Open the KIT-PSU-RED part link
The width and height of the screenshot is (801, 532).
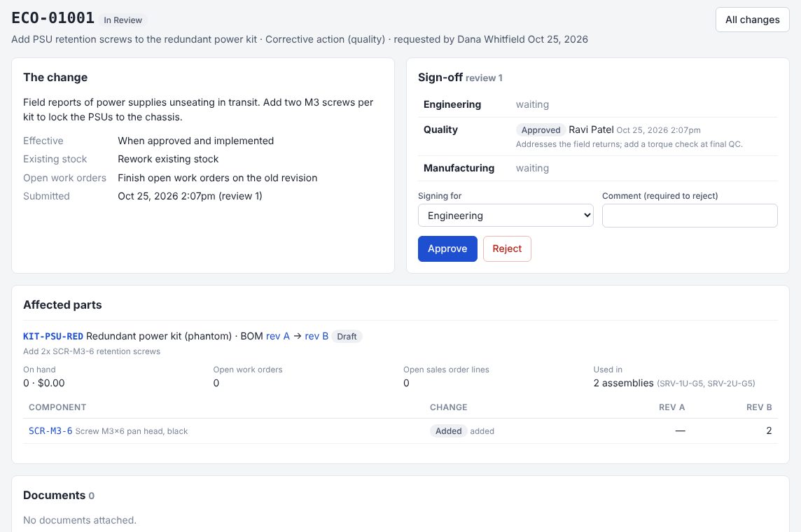53,337
